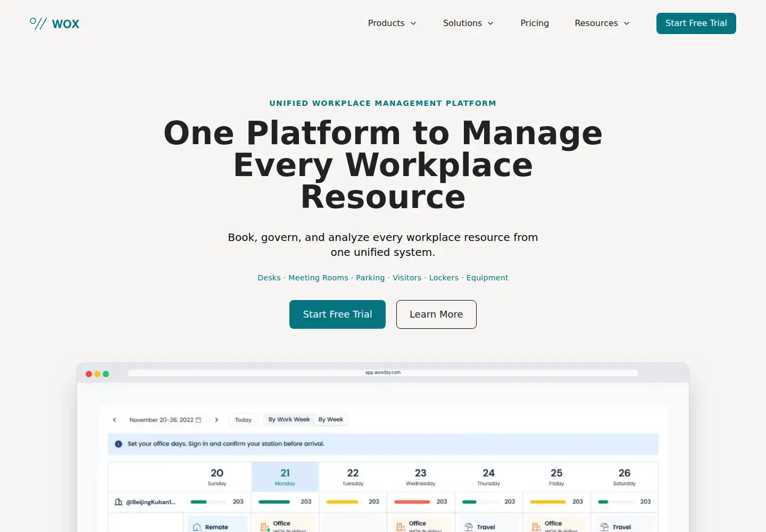
Task: Expand the Products menu
Action: point(392,23)
